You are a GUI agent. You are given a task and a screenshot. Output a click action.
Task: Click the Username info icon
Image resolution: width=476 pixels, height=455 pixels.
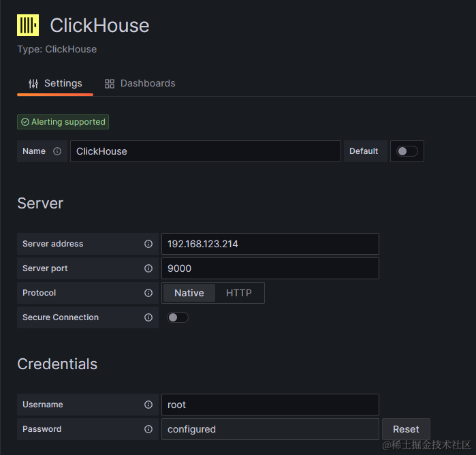[x=148, y=405]
